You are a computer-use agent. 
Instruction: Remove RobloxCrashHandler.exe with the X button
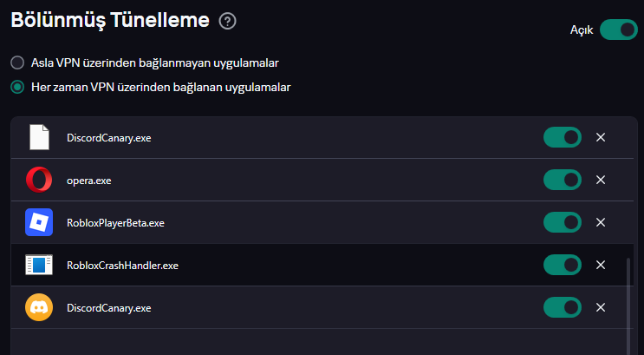click(x=601, y=265)
